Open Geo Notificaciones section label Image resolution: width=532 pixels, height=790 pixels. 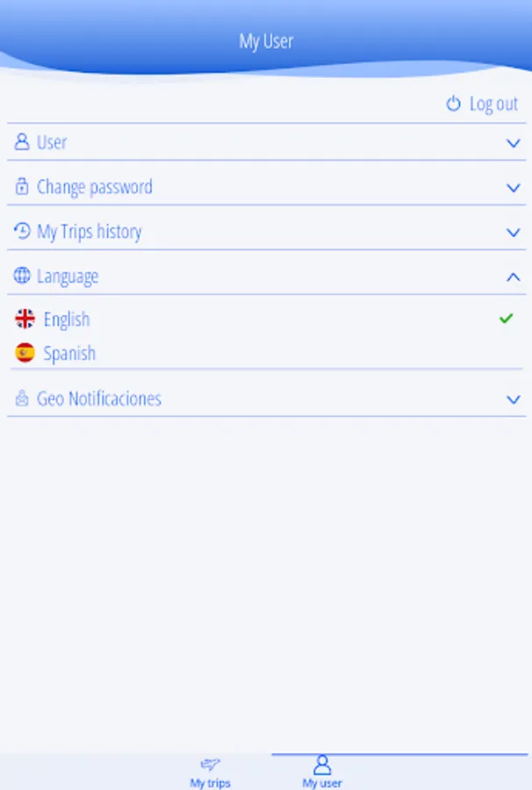pos(98,399)
